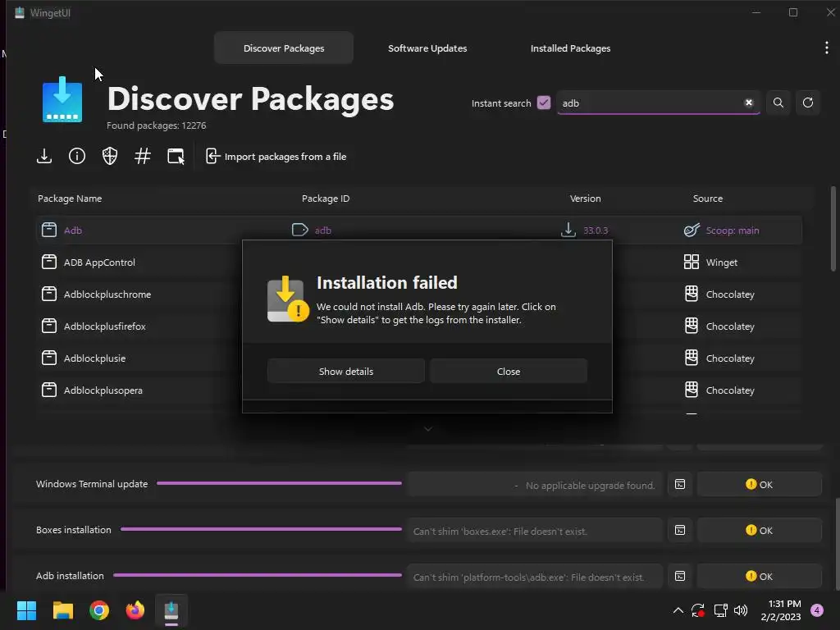Click Import packages from a file

pos(276,157)
